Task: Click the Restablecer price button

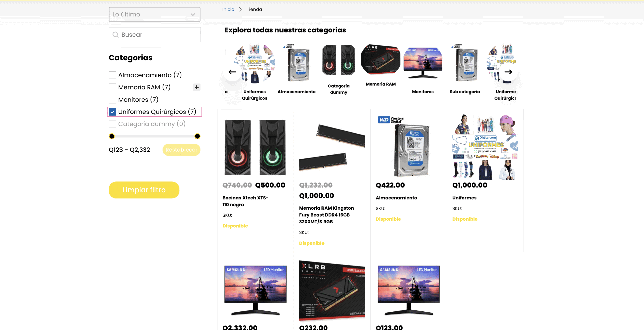Action: (181, 150)
